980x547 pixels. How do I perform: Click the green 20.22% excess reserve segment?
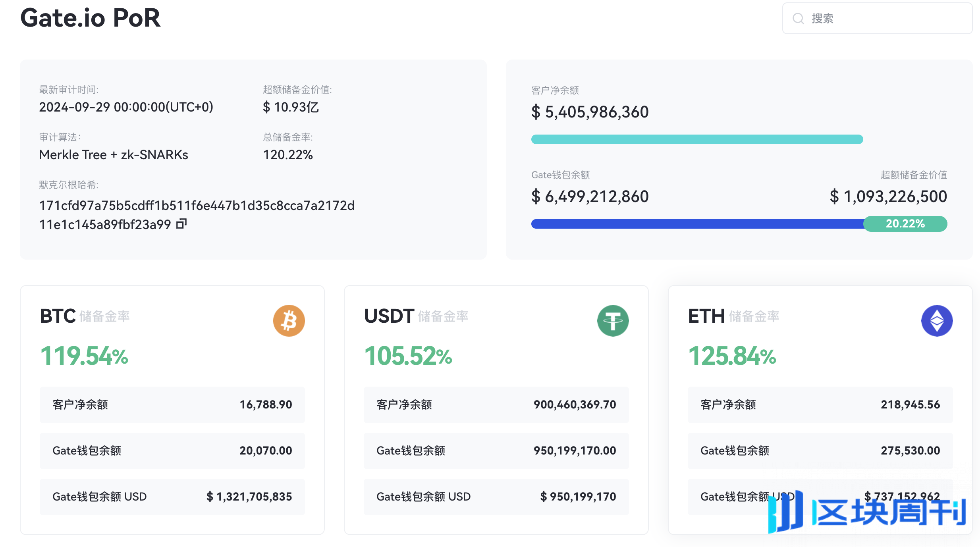click(x=905, y=224)
